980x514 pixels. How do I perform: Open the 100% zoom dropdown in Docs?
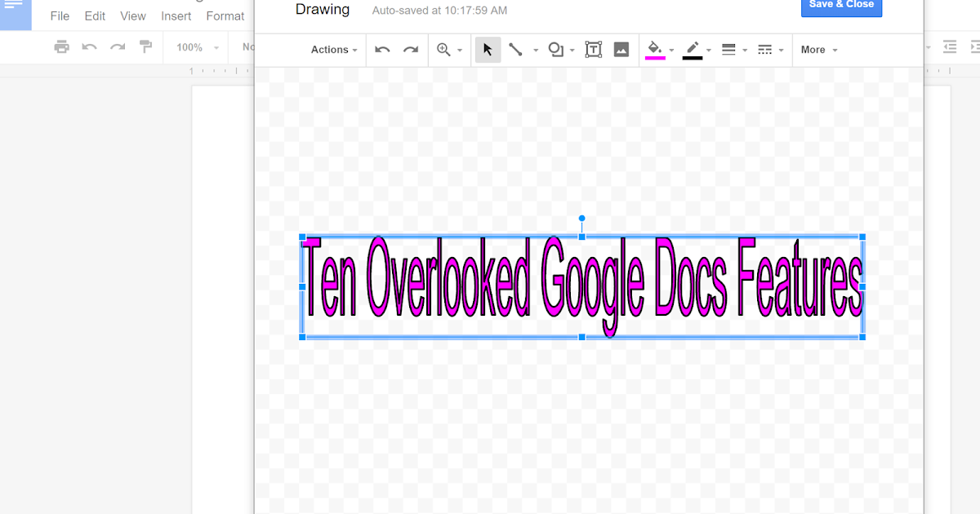(197, 47)
